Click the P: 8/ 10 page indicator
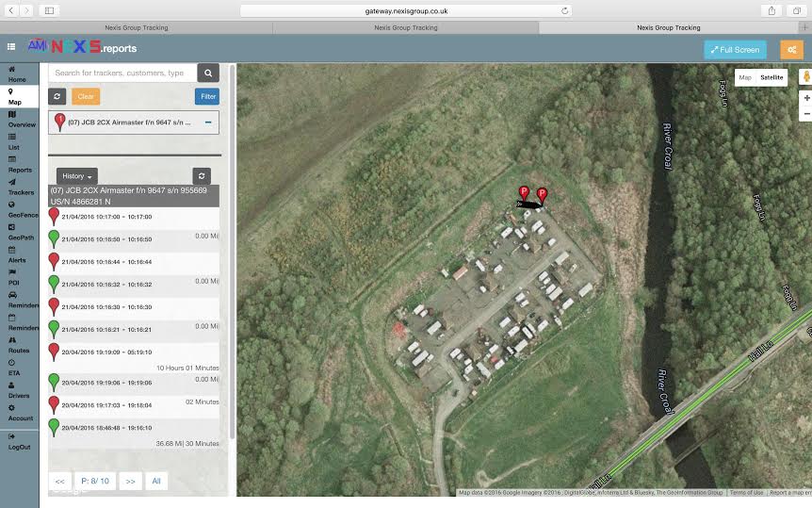Screen dimensions: 812x508 click(95, 481)
